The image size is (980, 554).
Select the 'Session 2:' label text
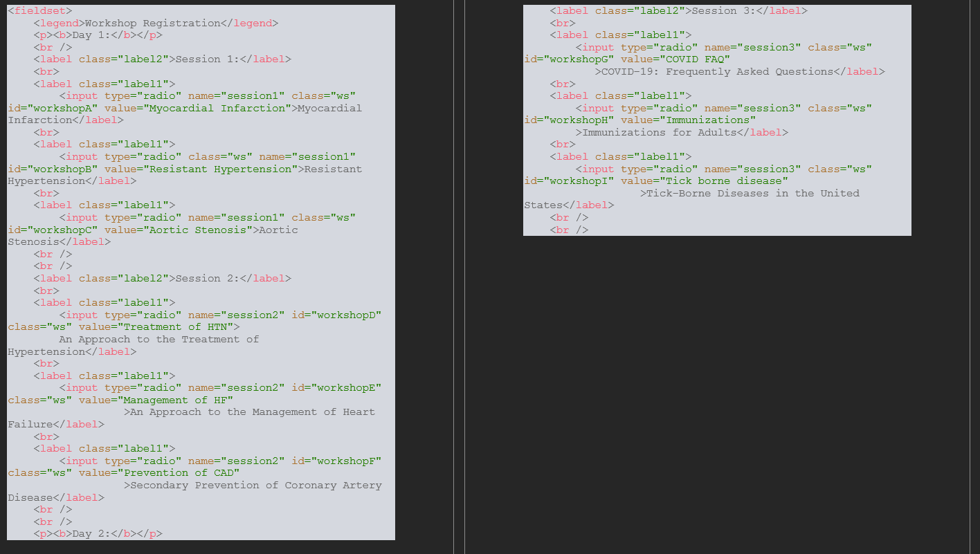point(208,279)
